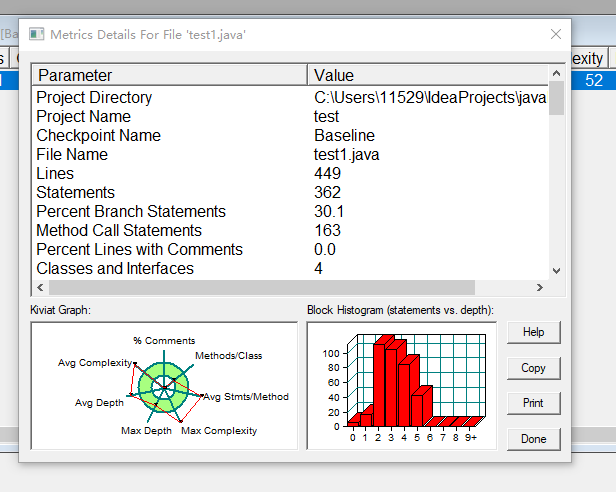Click the vertical scrollbar down arrow
616x492 pixels.
(556, 271)
